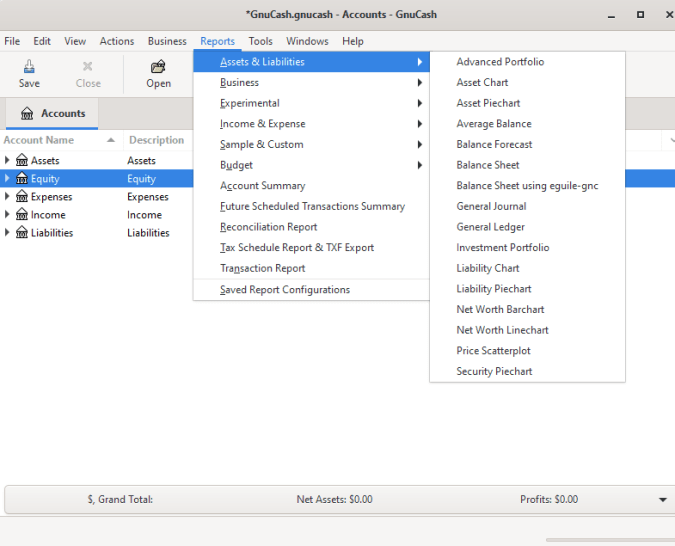Viewport: 675px width, 546px height.
Task: Click the Assets account bank icon
Action: [x=22, y=161]
